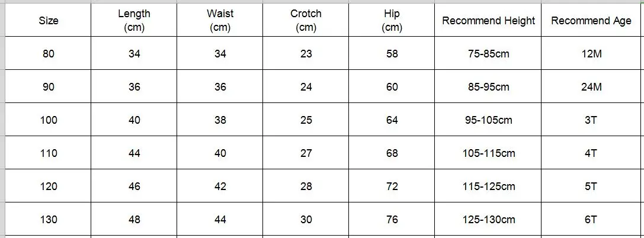Click the hip value 76 cell

tap(392, 220)
